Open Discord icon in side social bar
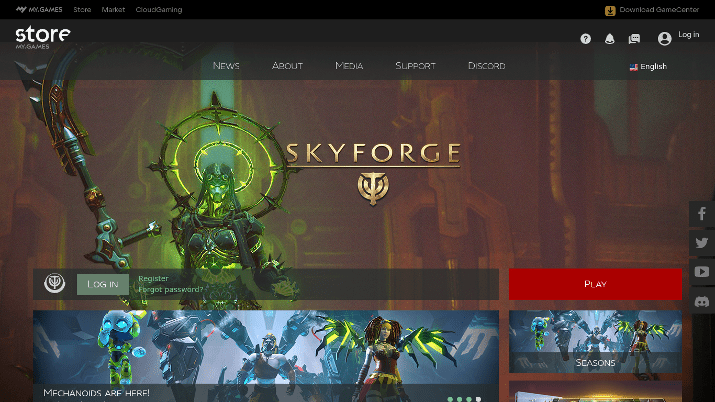 click(702, 301)
